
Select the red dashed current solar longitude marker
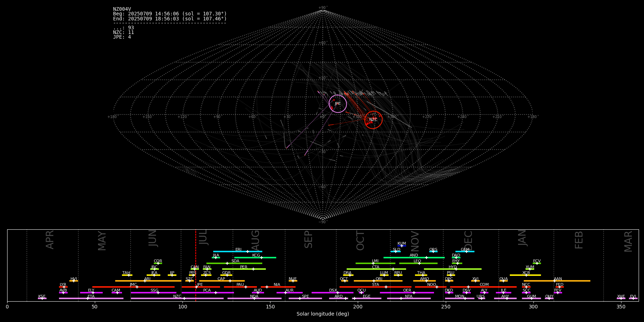point(196,265)
